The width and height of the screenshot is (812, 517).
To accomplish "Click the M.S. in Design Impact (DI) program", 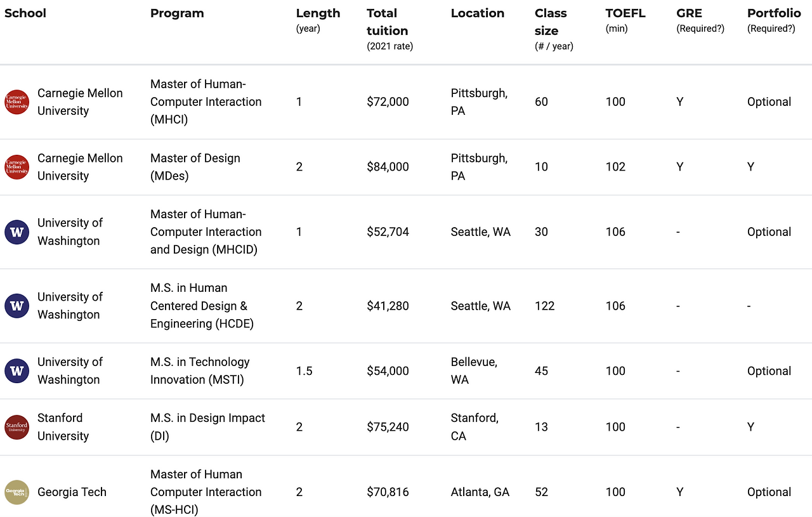I will (207, 427).
